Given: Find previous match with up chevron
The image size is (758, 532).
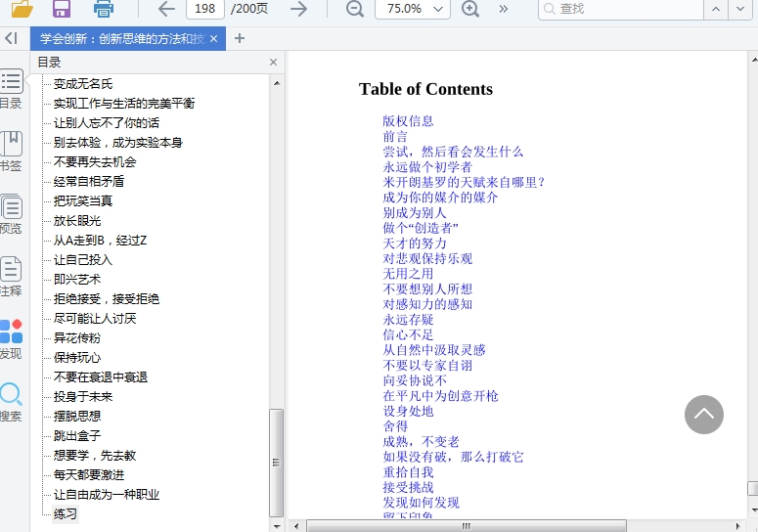Looking at the screenshot, I should (716, 9).
